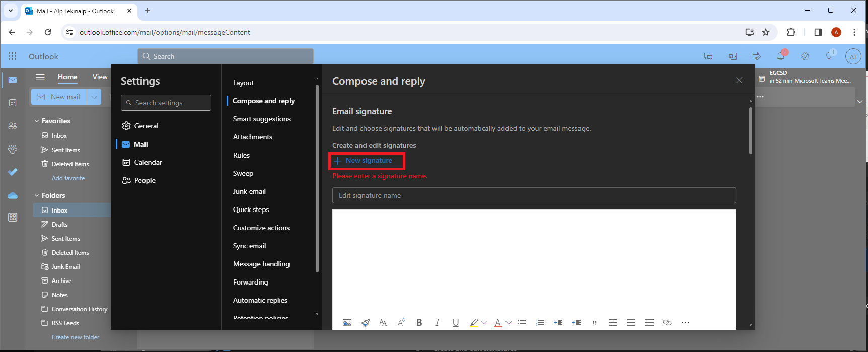868x352 pixels.
Task: Apply red font color
Action: [498, 323]
